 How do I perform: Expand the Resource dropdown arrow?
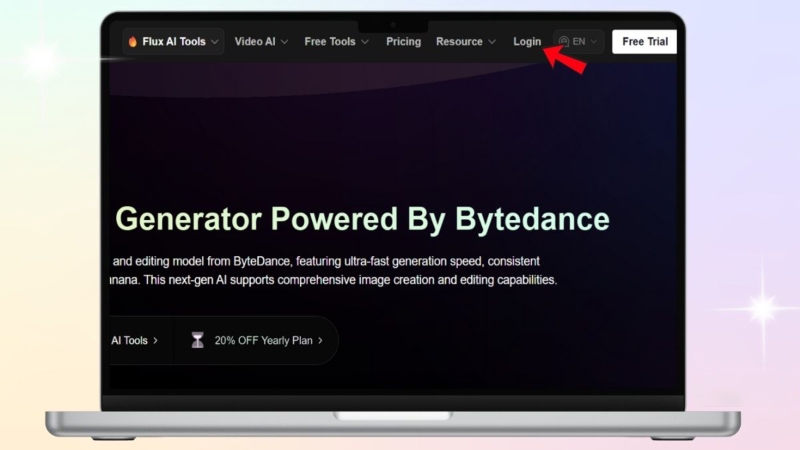[x=492, y=42]
